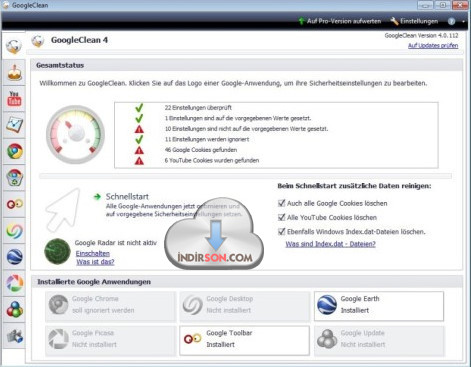Open Google Update colored balls sidebar icon

click(15, 309)
